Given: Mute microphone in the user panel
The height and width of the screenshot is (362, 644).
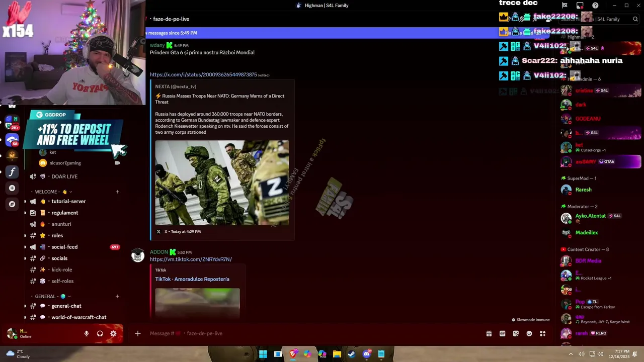Looking at the screenshot, I should coord(87,333).
